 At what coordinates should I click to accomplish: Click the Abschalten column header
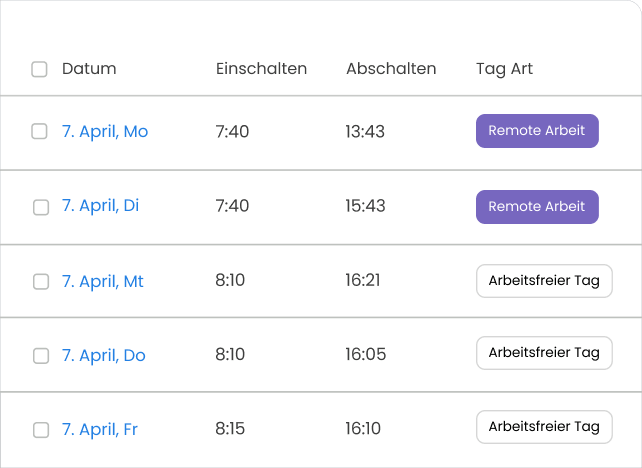391,69
